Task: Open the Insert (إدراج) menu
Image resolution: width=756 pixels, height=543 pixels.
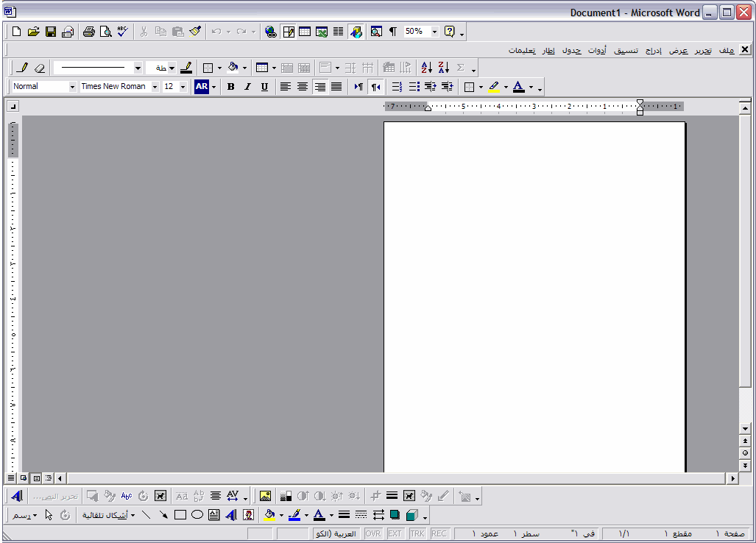Action: pos(653,50)
